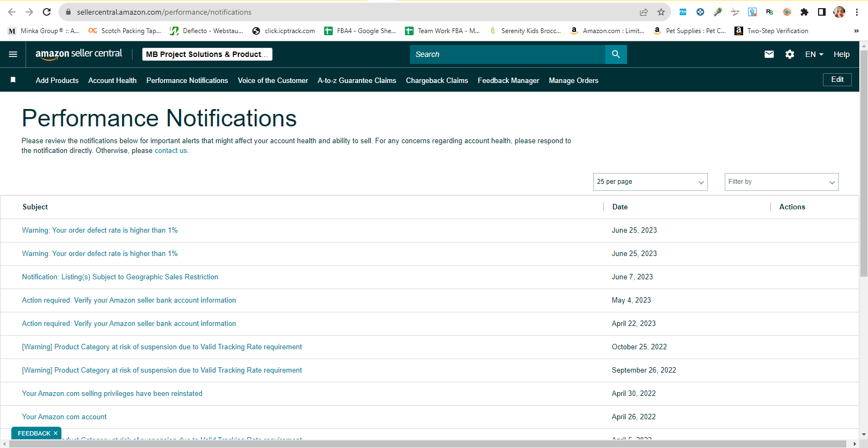Click the horizontal page scrollbar
This screenshot has width=868, height=448.
428,444
